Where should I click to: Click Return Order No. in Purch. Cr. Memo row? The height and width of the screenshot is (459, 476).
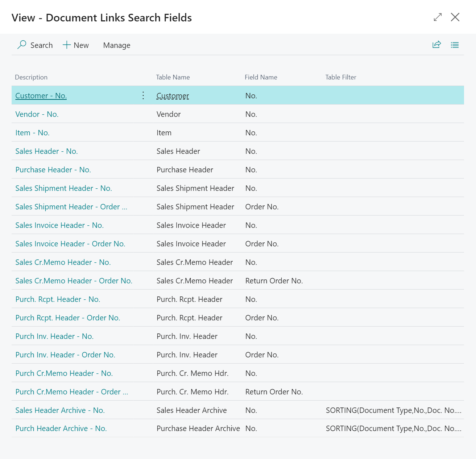[x=274, y=392]
